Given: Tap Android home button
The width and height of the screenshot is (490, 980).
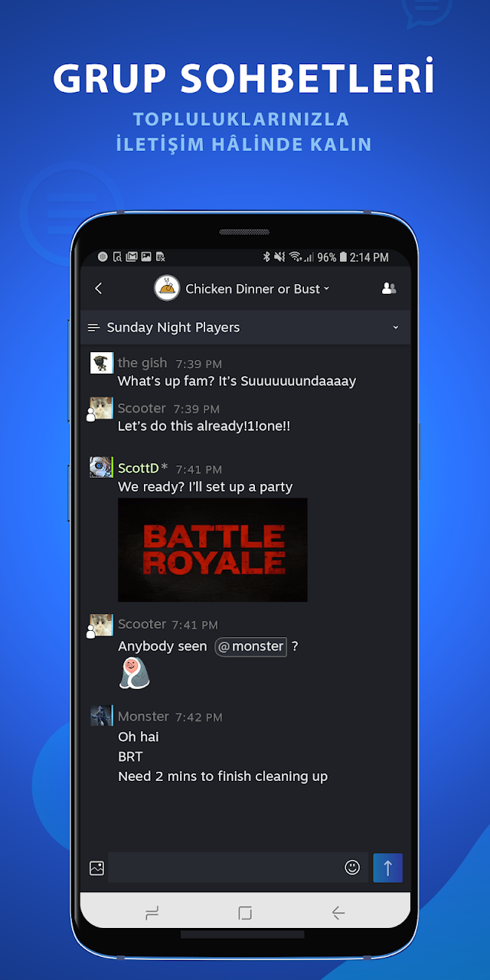Looking at the screenshot, I should 245,913.
